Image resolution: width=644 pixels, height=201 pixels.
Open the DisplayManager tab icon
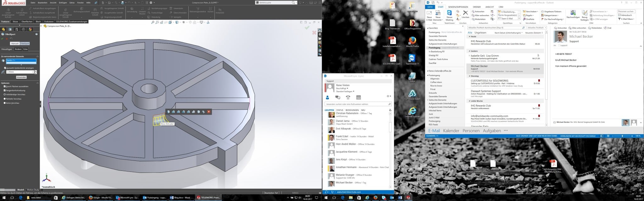point(30,29)
